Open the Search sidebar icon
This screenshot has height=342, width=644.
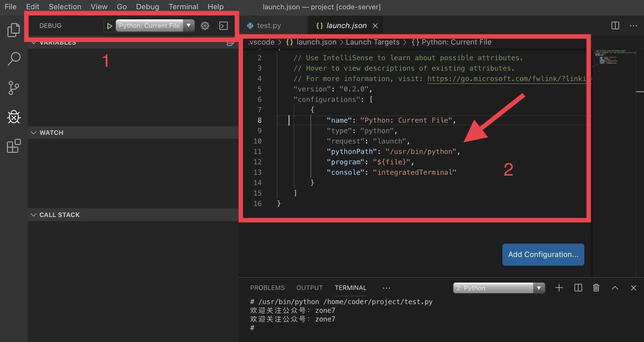coord(14,59)
